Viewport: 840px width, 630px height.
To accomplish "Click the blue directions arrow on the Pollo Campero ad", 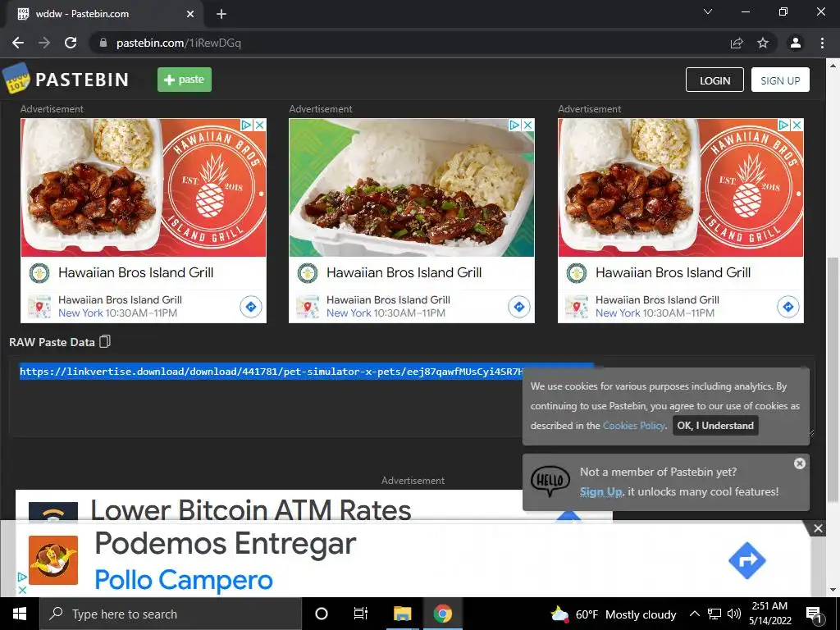I will pos(746,560).
